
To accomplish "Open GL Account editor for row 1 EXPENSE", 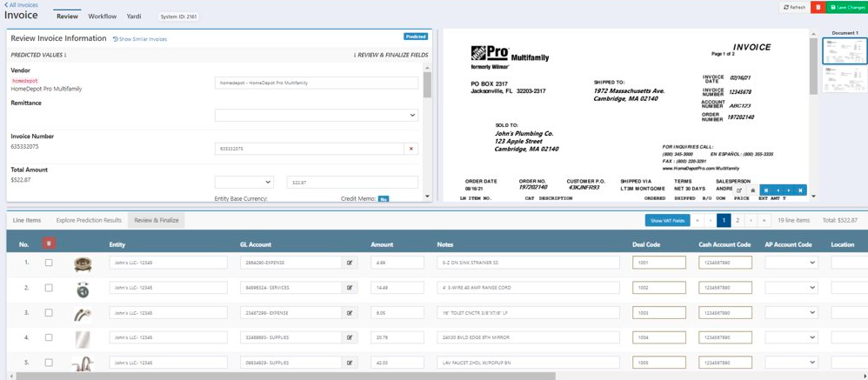I will pyautogui.click(x=350, y=263).
